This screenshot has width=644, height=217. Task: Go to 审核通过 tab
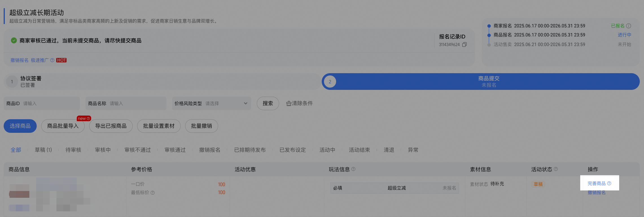click(x=175, y=150)
